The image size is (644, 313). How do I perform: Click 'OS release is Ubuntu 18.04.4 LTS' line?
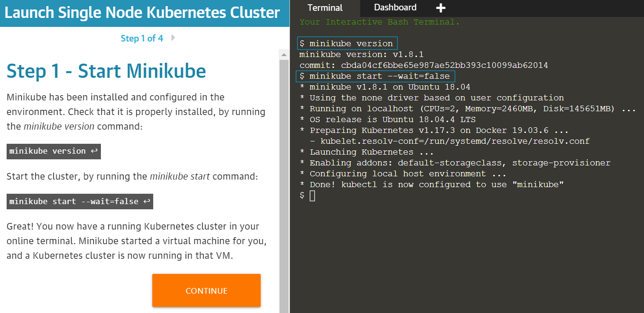point(388,119)
